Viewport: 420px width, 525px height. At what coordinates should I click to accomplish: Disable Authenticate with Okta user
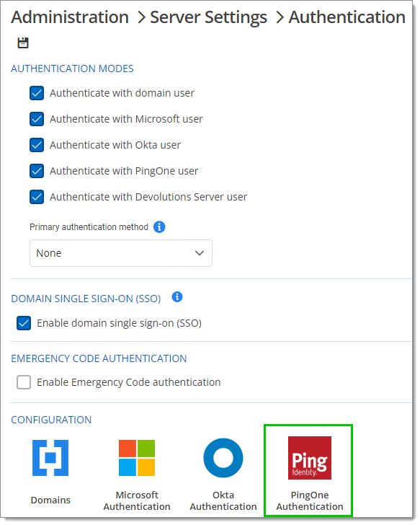(37, 145)
